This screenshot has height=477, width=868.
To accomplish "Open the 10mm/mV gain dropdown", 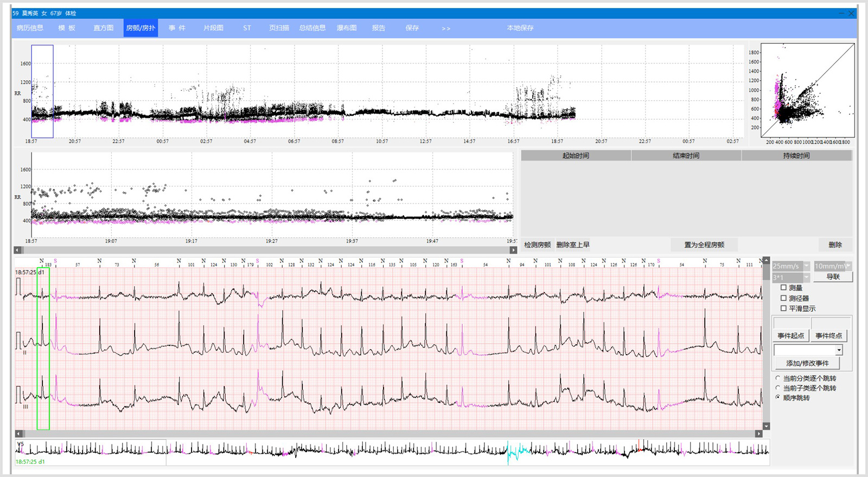I will (848, 266).
